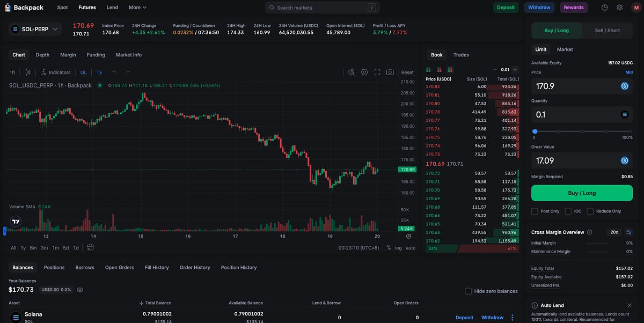Image resolution: width=644 pixels, height=323 pixels.
Task: Click the green symbol status dot
Action: (x=100, y=85)
